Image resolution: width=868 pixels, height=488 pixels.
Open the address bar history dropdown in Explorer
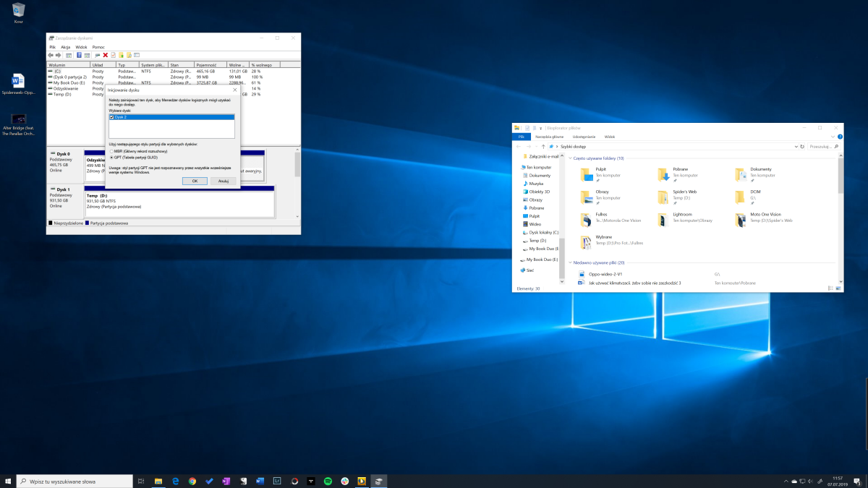796,146
